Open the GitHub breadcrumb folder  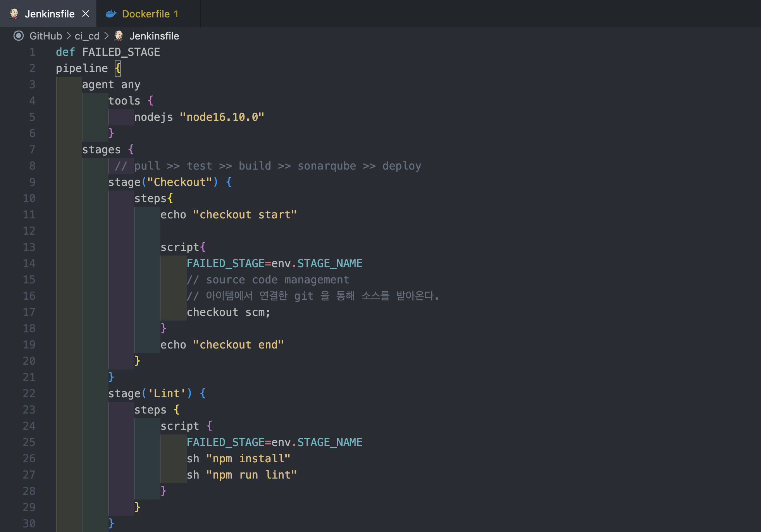point(45,36)
